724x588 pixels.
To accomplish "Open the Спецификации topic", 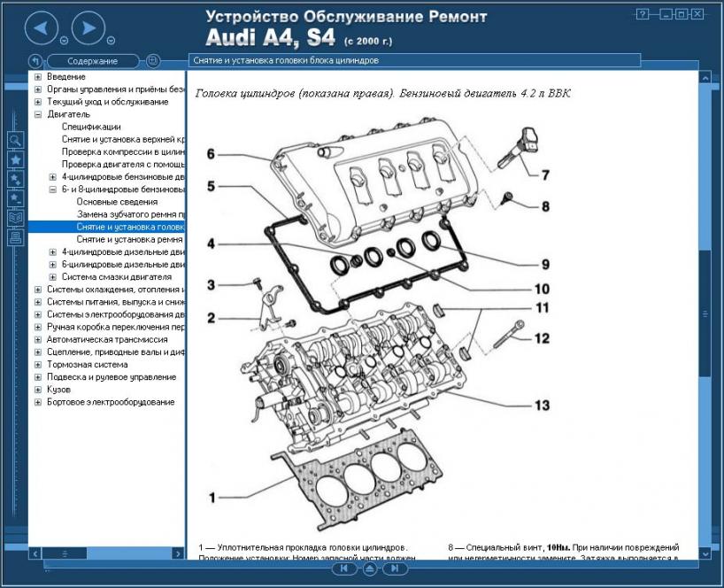I will (91, 127).
